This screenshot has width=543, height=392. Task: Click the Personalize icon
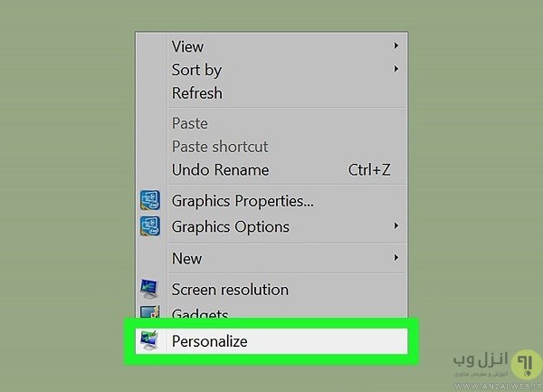[x=149, y=341]
